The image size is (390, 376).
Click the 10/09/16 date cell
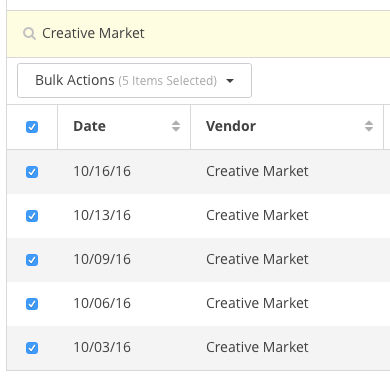tap(102, 259)
